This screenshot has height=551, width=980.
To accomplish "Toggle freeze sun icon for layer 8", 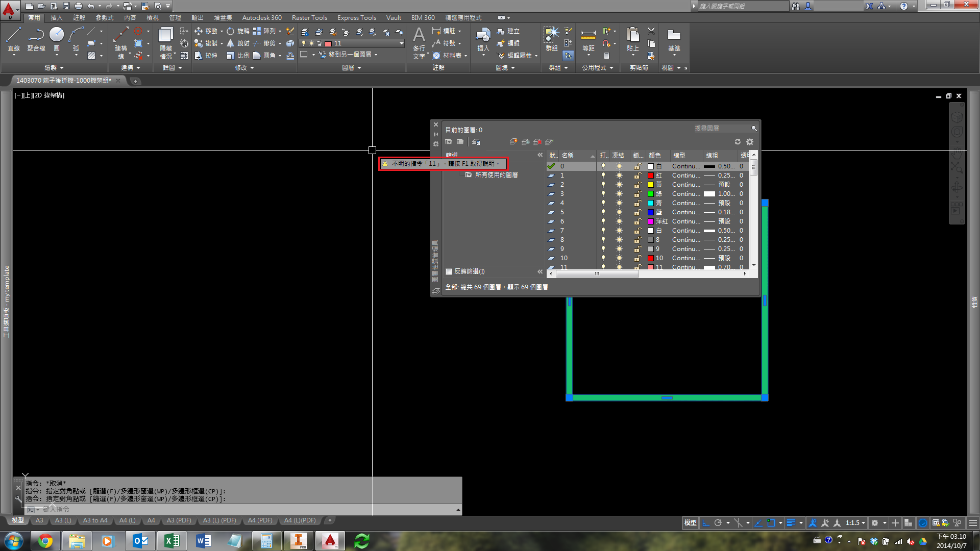I will (619, 240).
